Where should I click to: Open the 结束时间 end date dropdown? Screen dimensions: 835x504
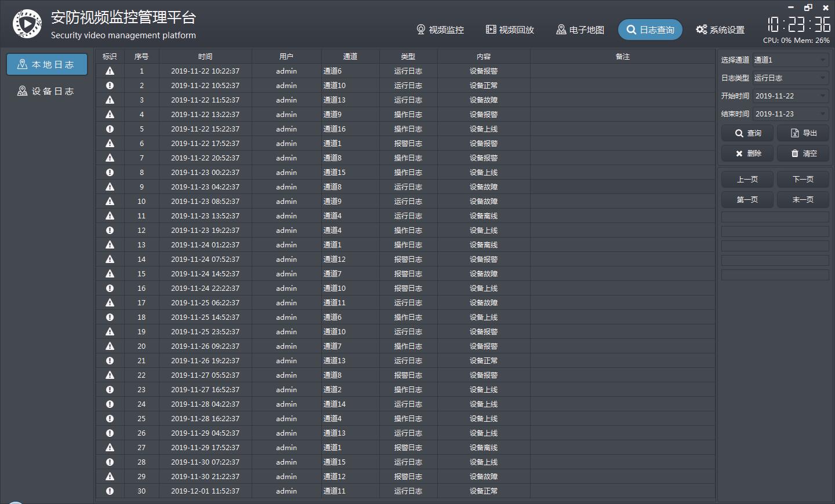pyautogui.click(x=791, y=114)
